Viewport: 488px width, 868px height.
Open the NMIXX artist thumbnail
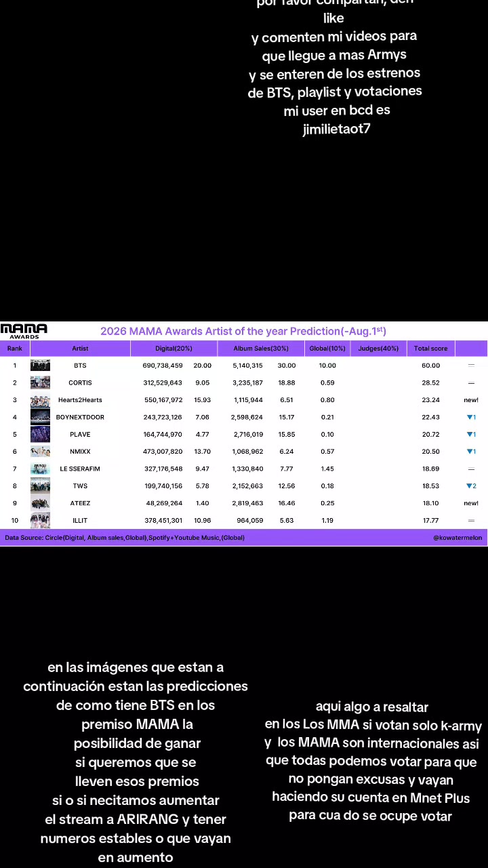point(40,452)
